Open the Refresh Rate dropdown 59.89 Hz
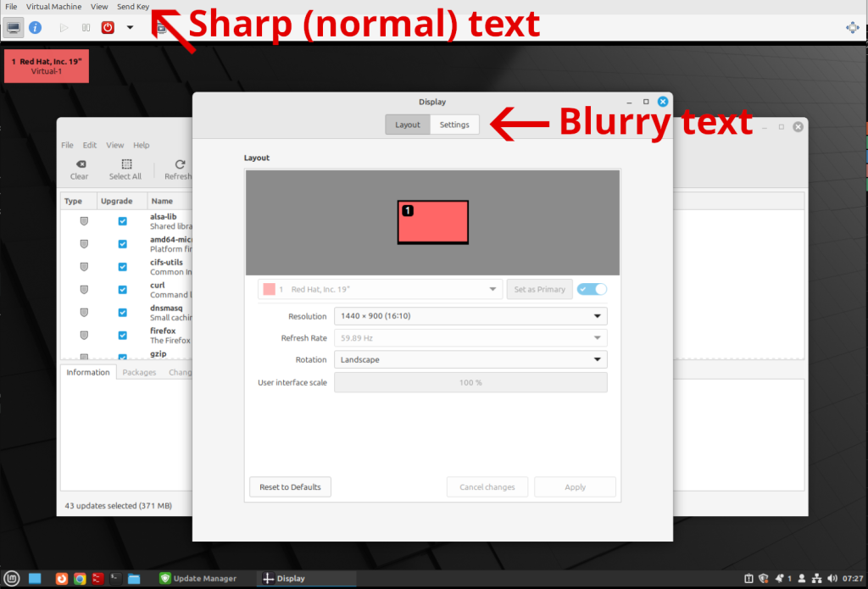The image size is (868, 589). coord(470,337)
